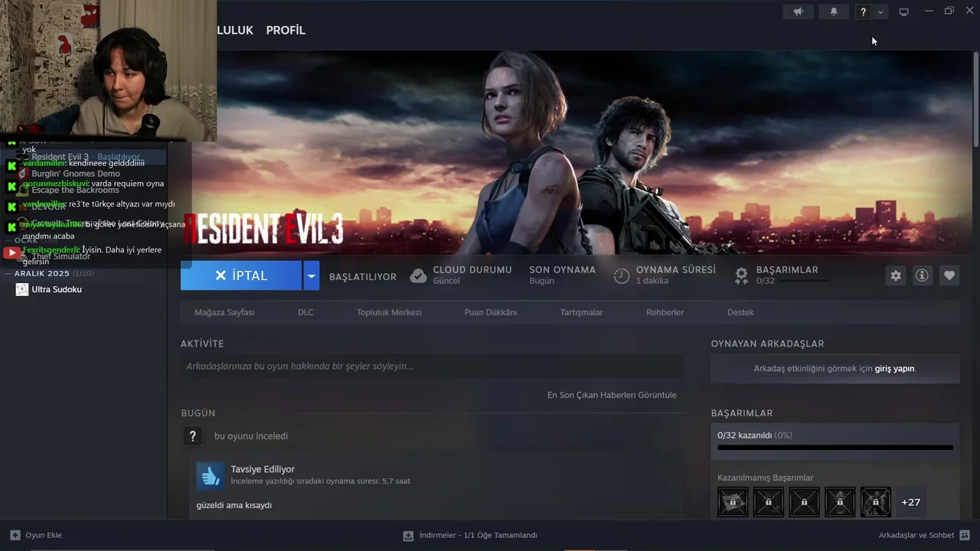Click the Oyun Ekle plus icon
Screen dimensions: 980x551
[15, 535]
